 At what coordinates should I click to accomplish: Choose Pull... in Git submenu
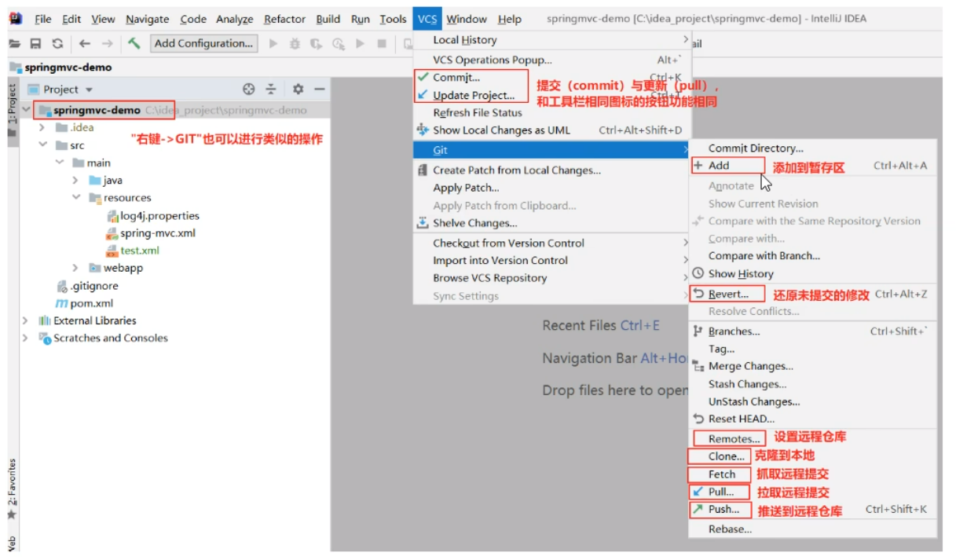pos(813,492)
